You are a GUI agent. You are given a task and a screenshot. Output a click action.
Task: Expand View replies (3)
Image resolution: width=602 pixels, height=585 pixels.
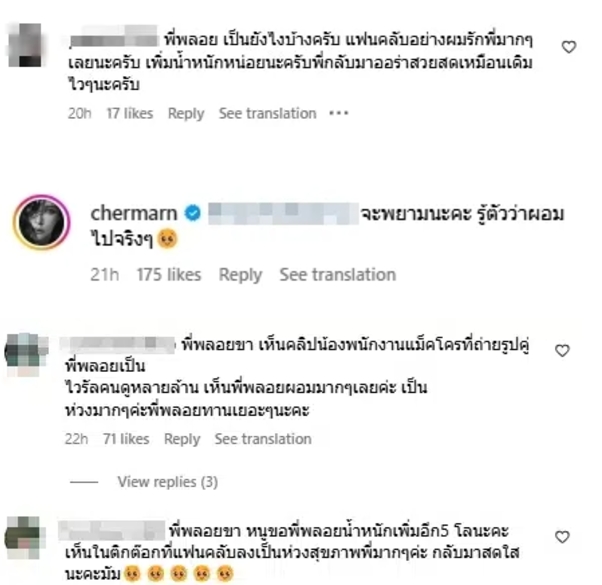168,482
